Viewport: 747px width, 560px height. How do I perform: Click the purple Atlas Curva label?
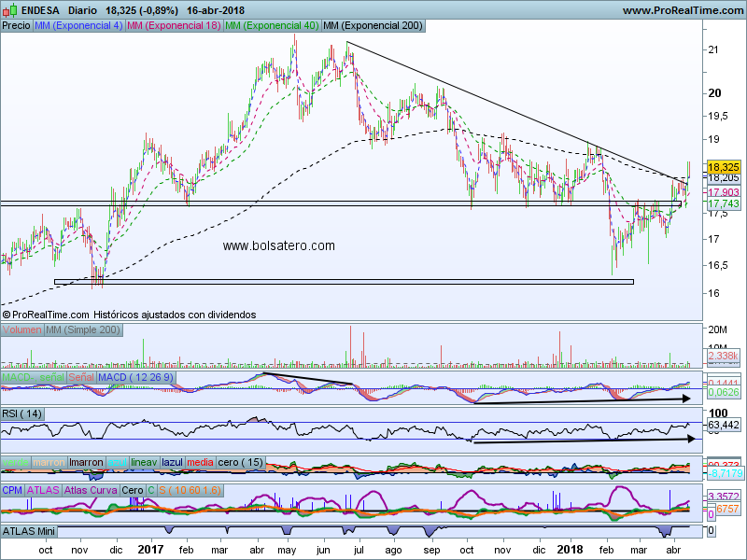pos(92,489)
